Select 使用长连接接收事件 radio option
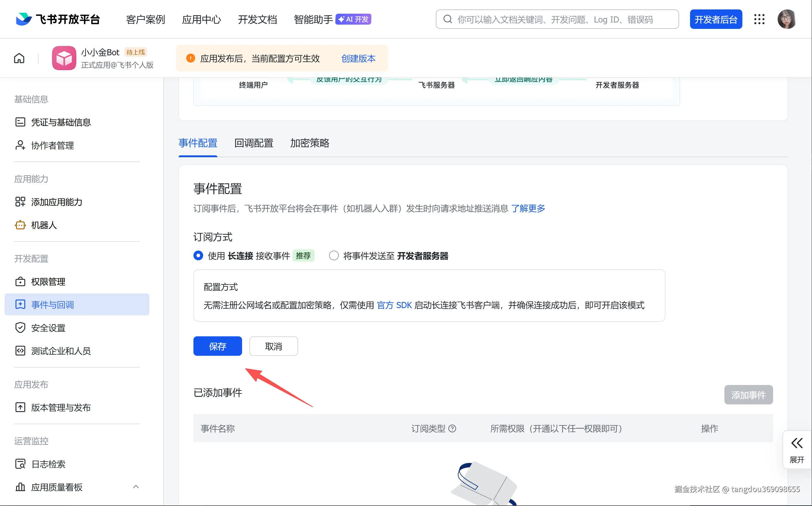 click(198, 256)
